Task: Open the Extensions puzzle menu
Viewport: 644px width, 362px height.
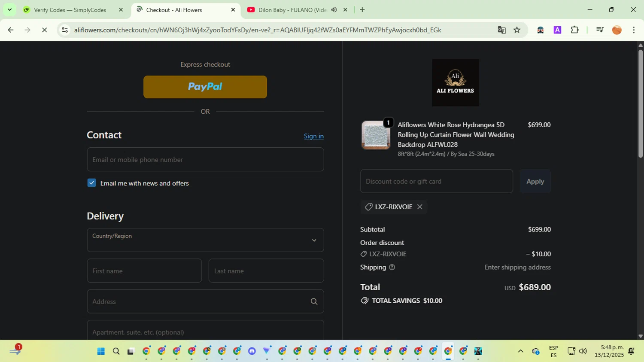Action: [575, 30]
